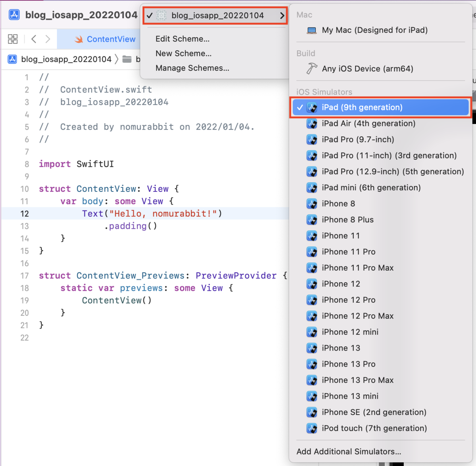Click the .padding() code line
This screenshot has height=466, width=476.
[x=131, y=226]
